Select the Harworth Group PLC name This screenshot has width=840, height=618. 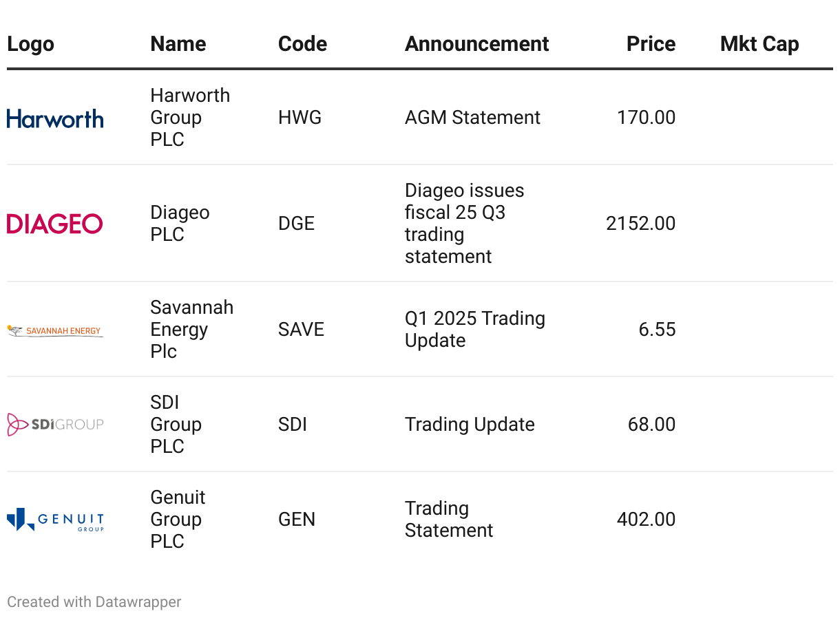point(189,118)
